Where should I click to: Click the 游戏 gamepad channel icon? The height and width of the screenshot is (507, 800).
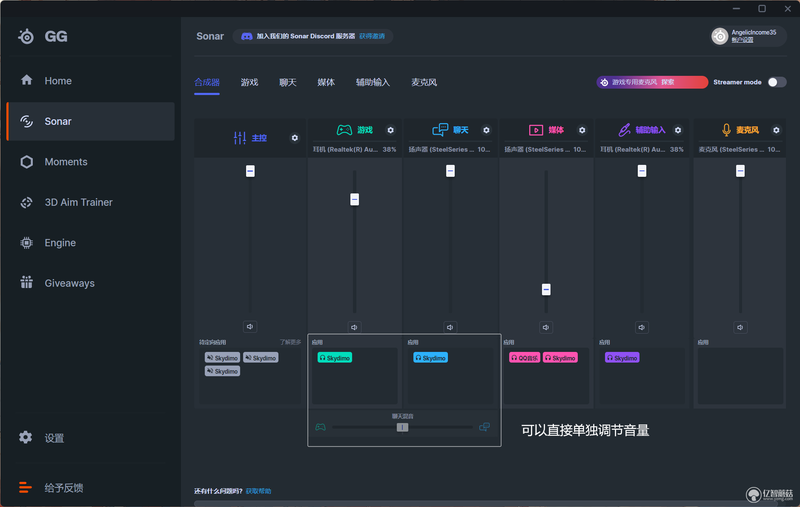click(x=344, y=130)
